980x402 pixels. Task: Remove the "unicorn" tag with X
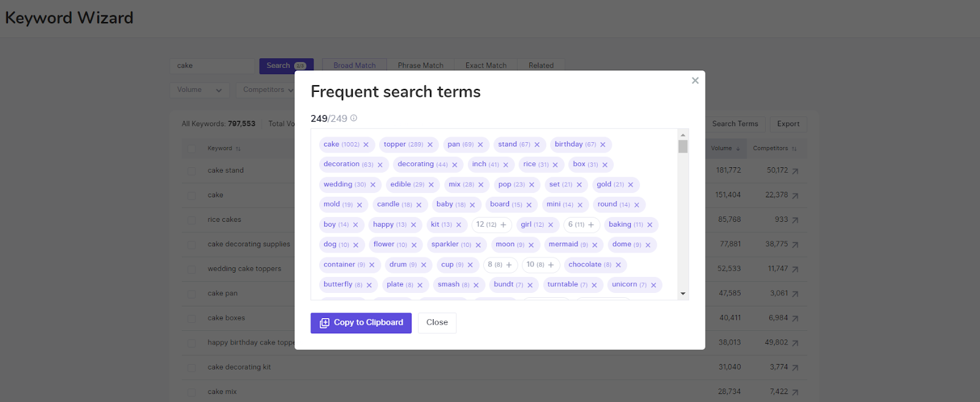pos(654,285)
